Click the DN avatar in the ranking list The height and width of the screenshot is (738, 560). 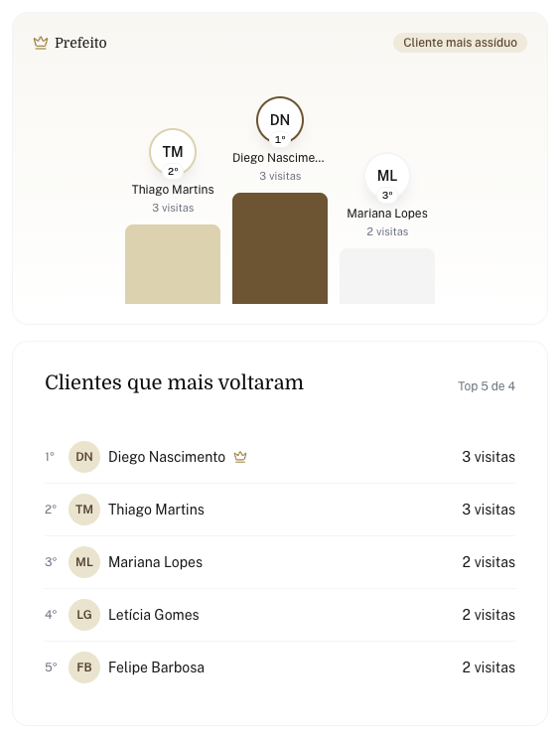coord(84,457)
